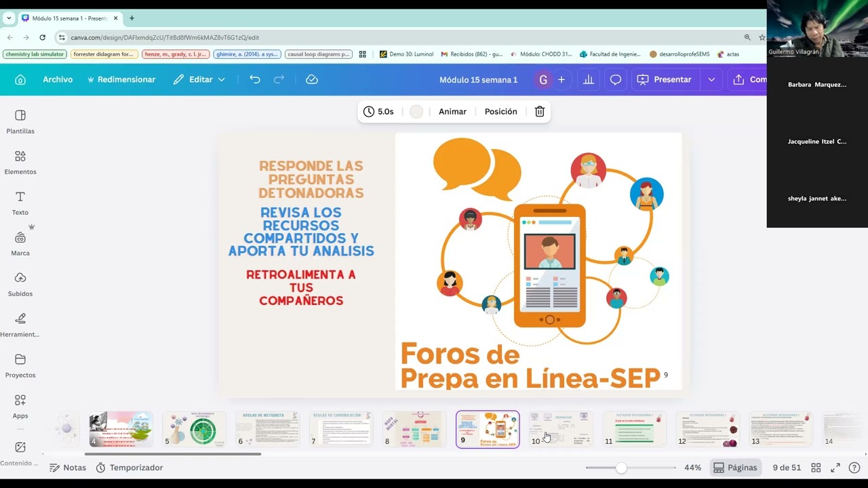Select page 5 thumbnail
This screenshot has height=488, width=868.
(194, 429)
